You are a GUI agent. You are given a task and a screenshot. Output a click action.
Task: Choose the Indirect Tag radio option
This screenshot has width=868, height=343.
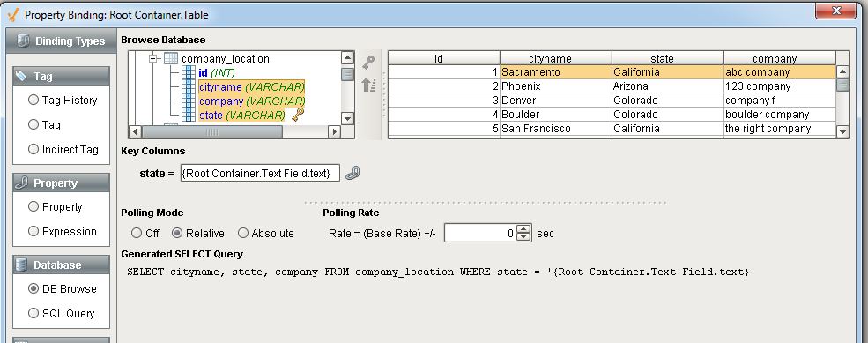33,149
